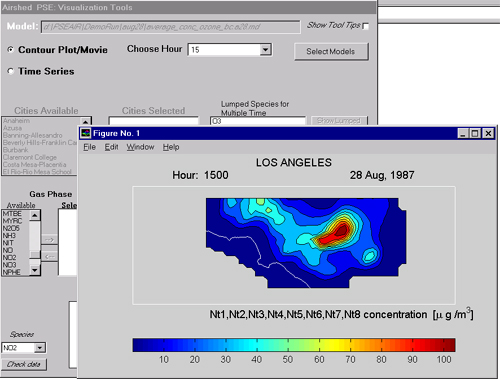Open the File menu in Figure window
The height and width of the screenshot is (379, 500).
point(89,147)
